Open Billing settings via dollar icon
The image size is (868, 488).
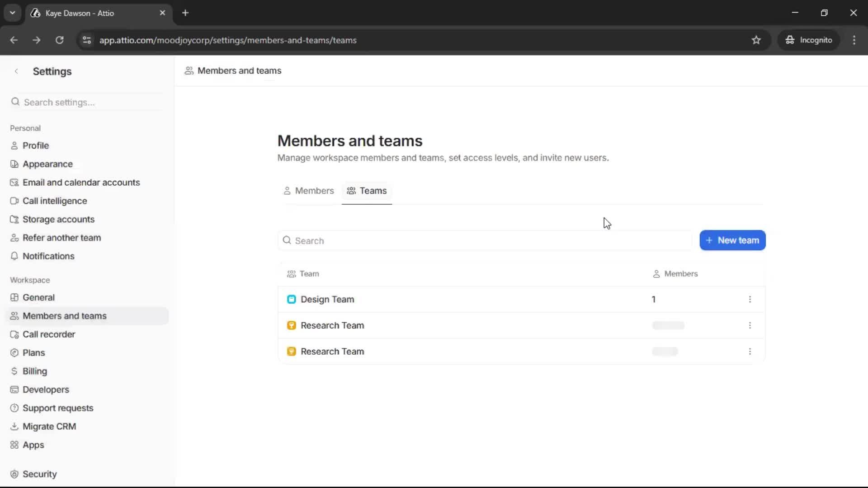14,371
